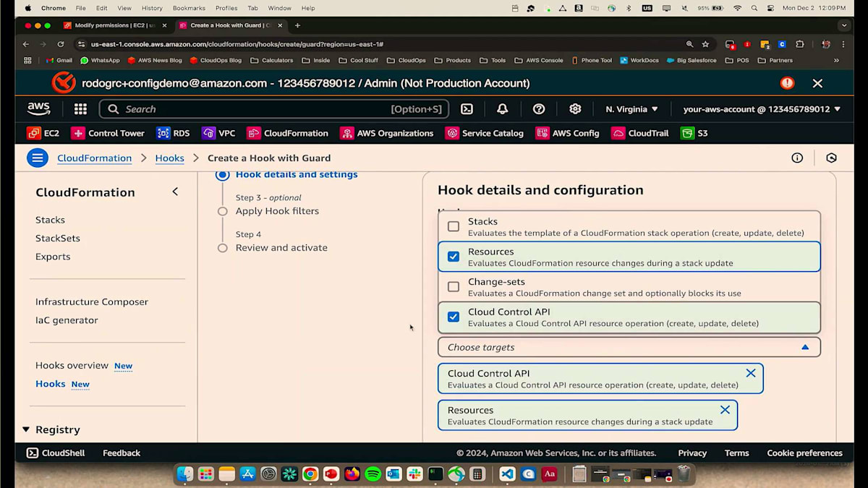Image resolution: width=868 pixels, height=488 pixels.
Task: Open Hooks overview in sidebar
Action: pos(72,365)
